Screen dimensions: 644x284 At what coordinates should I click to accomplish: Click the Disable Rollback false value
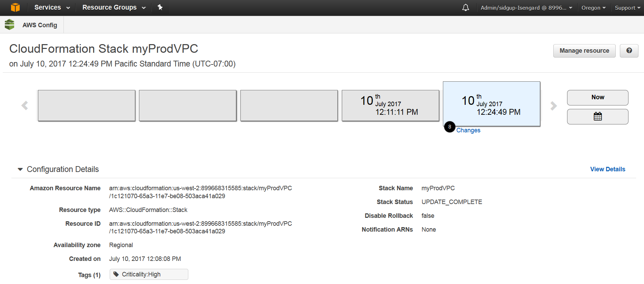click(428, 216)
